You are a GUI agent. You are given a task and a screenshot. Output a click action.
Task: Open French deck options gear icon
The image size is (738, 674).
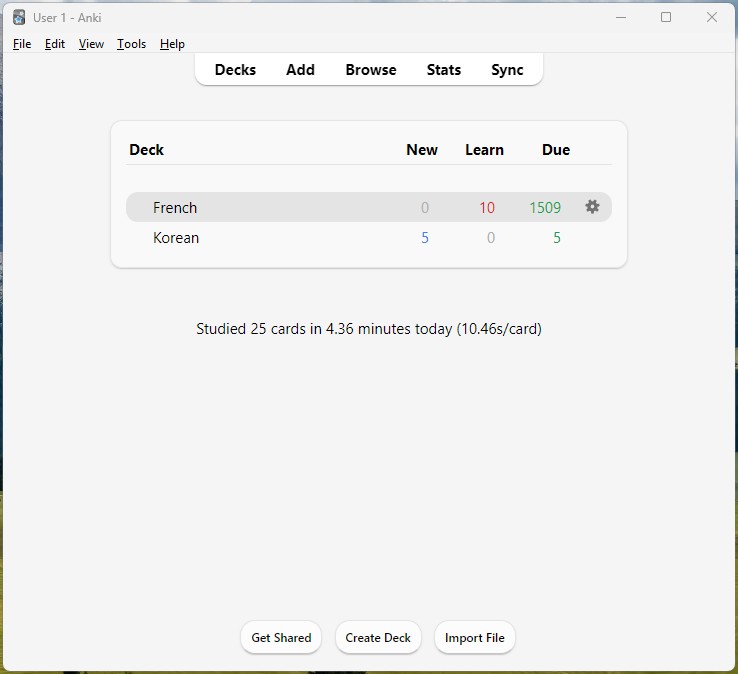592,207
